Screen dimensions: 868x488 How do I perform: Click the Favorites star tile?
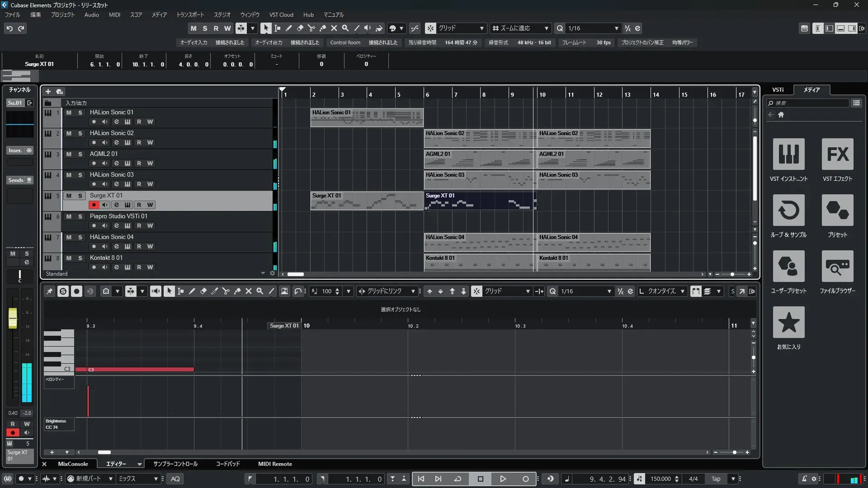[788, 322]
